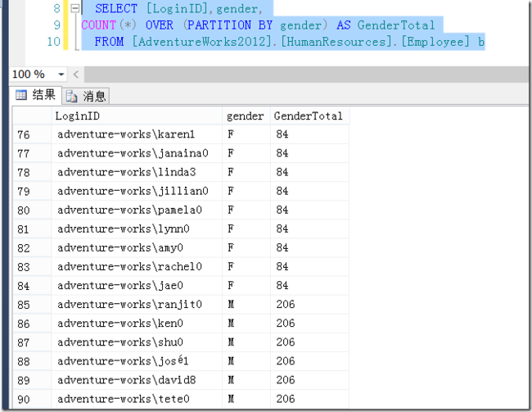Select row header 81
The image size is (532, 412).
point(32,229)
